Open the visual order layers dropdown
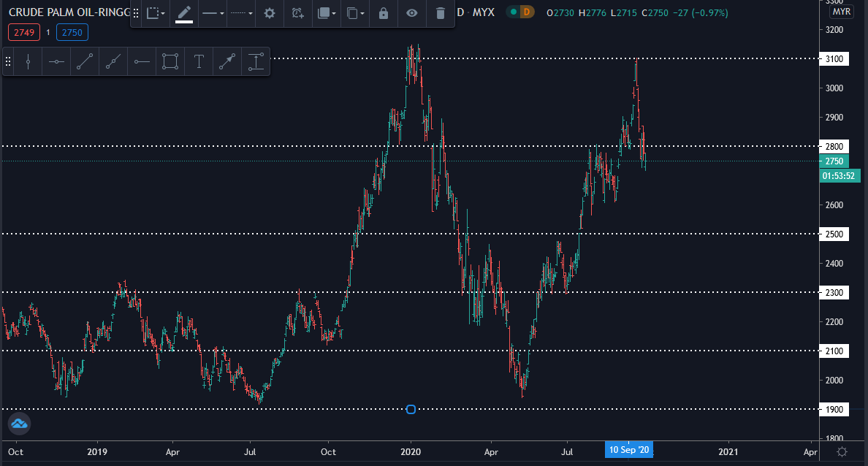The height and width of the screenshot is (466, 868). 326,13
